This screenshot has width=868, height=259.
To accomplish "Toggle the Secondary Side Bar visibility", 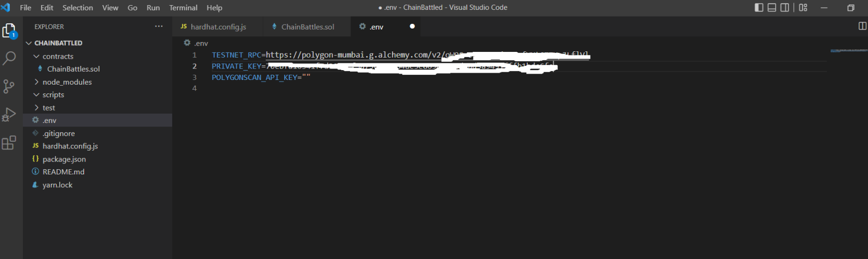I will pyautogui.click(x=785, y=8).
